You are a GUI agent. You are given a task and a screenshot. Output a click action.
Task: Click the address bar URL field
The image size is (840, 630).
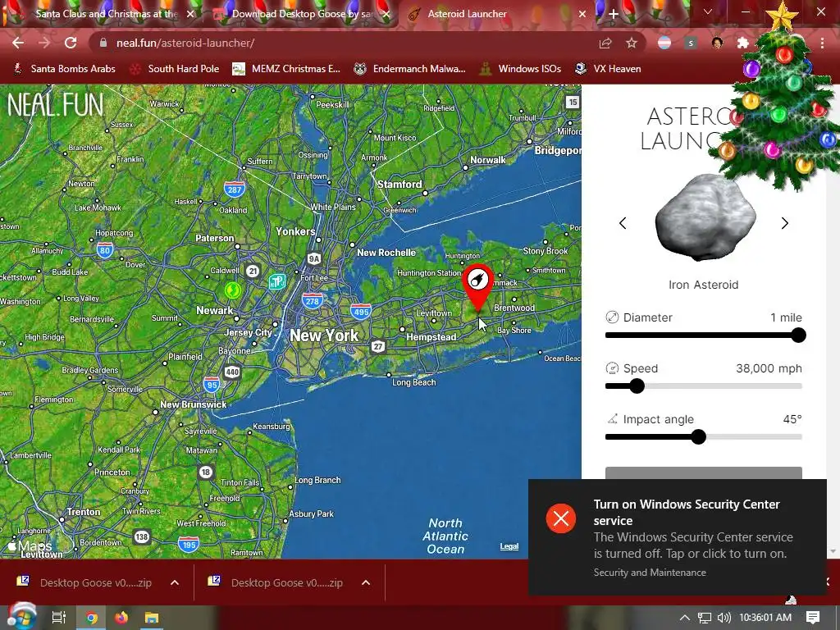coord(343,43)
